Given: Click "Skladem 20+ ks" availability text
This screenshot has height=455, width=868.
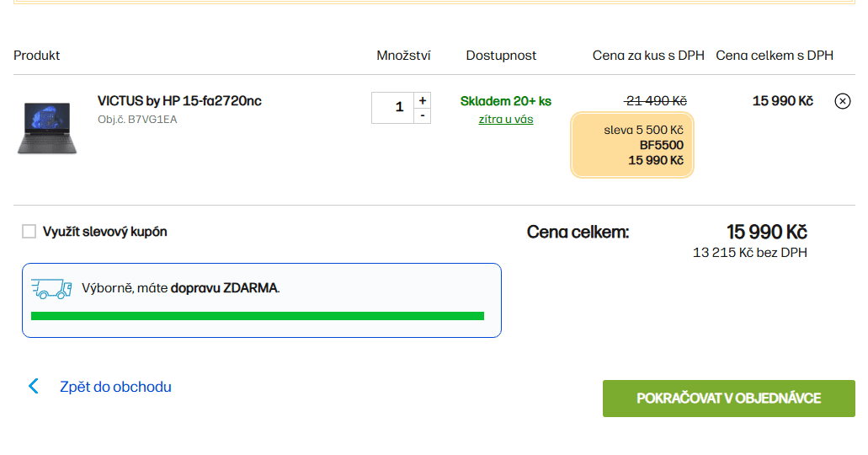Looking at the screenshot, I should [x=506, y=101].
